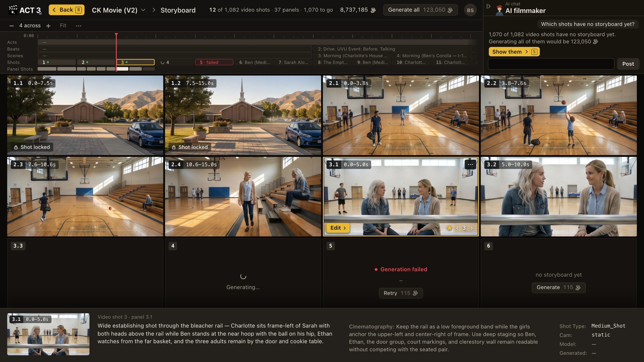The image size is (644, 362).
Task: Click Fit to fit the storyboard
Action: 63,25
